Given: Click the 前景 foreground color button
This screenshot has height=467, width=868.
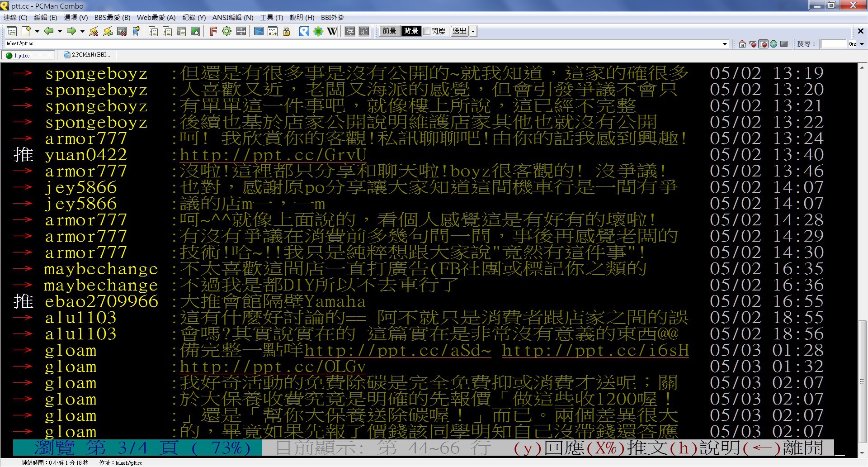Looking at the screenshot, I should click(389, 31).
